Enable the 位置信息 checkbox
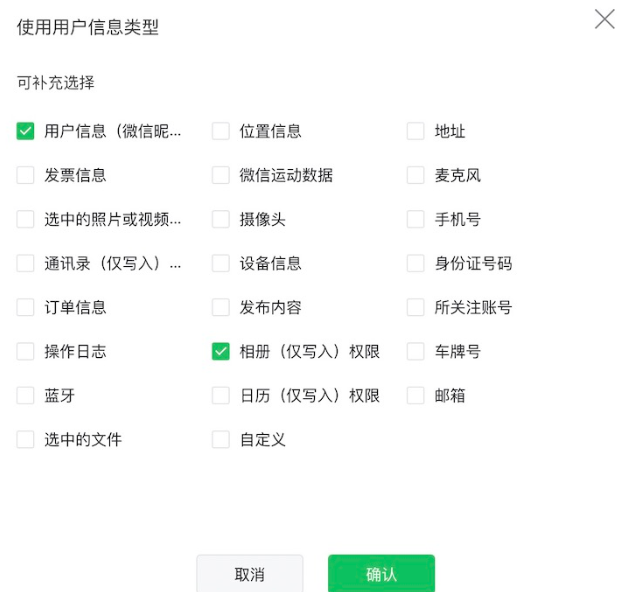The height and width of the screenshot is (592, 631). coord(221,131)
